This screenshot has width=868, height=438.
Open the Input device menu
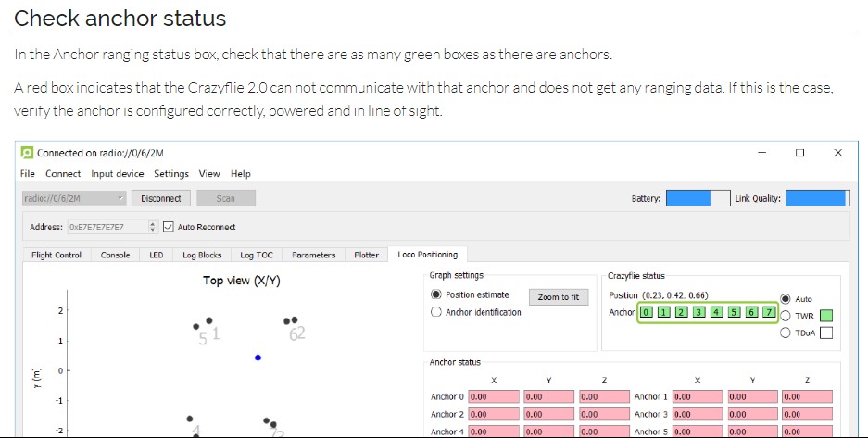pyautogui.click(x=118, y=173)
